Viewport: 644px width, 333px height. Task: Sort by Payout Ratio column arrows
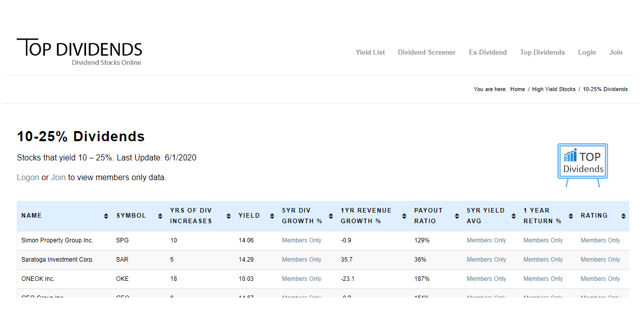[x=457, y=216]
